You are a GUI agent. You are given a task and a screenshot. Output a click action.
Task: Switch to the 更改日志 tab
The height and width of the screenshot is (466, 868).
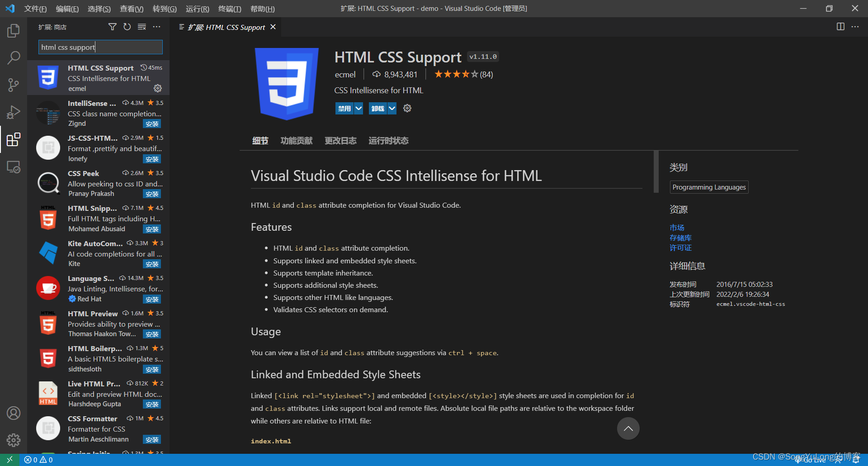click(340, 141)
